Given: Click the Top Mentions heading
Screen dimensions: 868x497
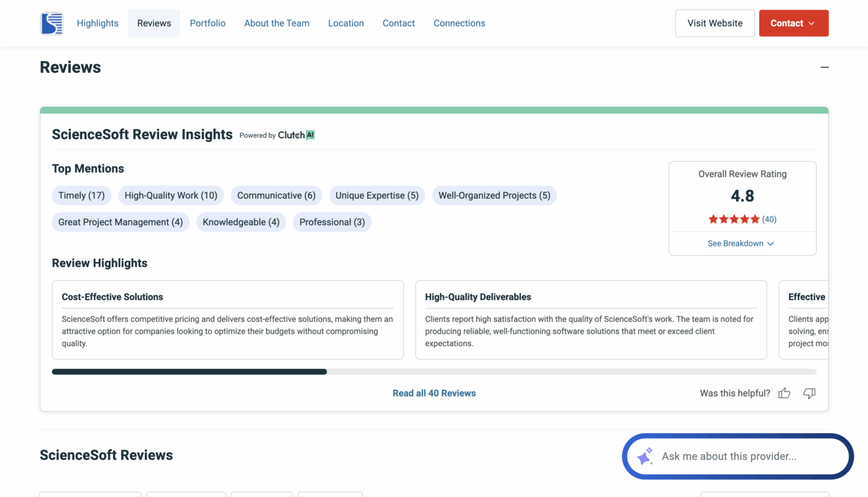Looking at the screenshot, I should [88, 169].
